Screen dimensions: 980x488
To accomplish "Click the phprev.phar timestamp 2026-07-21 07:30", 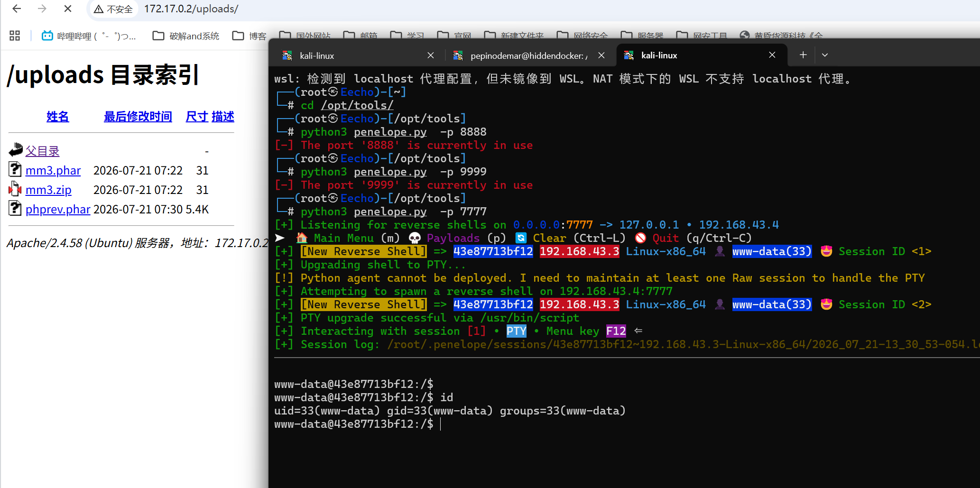I will (x=138, y=210).
